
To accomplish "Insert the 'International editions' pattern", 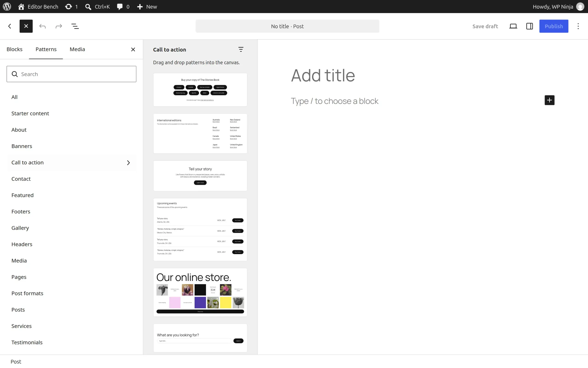I will pyautogui.click(x=200, y=133).
